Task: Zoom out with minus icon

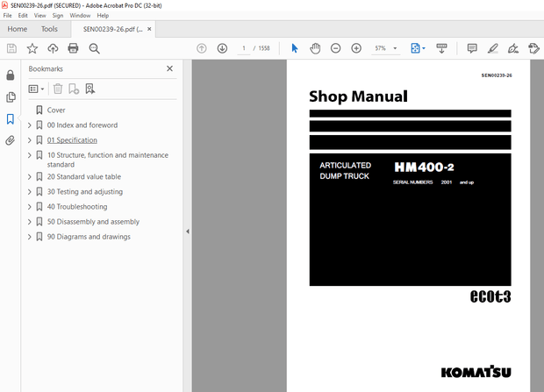Action: click(335, 48)
